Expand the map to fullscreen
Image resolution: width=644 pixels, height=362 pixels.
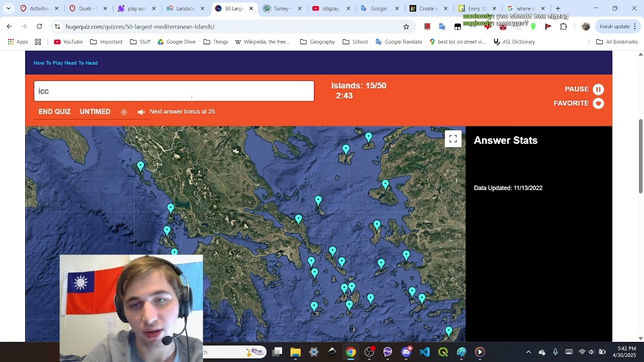[x=453, y=139]
